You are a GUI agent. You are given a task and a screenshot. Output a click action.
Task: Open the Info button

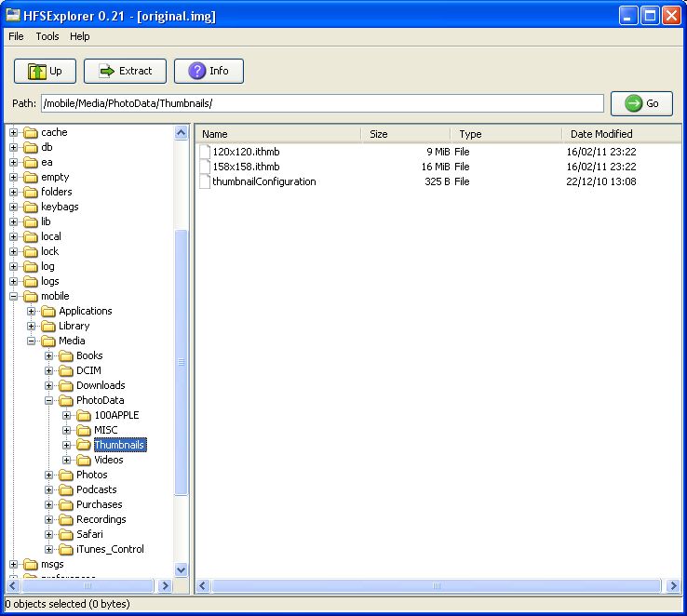click(209, 71)
